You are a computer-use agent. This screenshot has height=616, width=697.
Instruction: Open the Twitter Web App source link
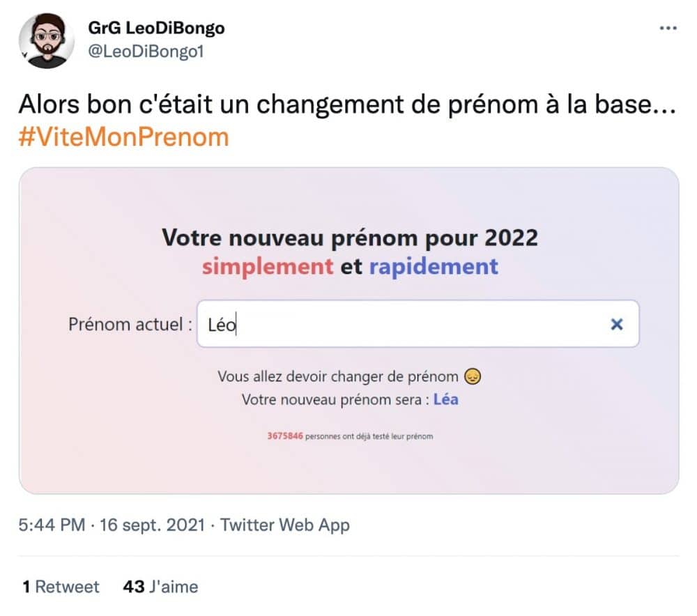(x=285, y=525)
